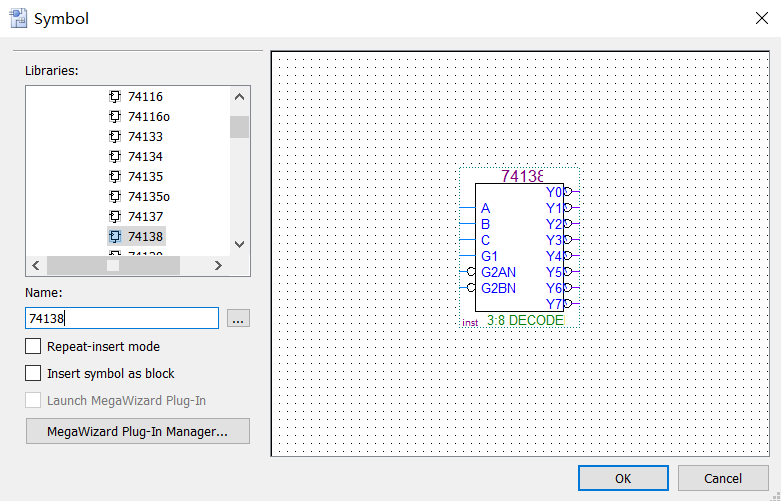Image resolution: width=781 pixels, height=501 pixels.
Task: Click the chip icon beside 74116o
Action: point(115,117)
